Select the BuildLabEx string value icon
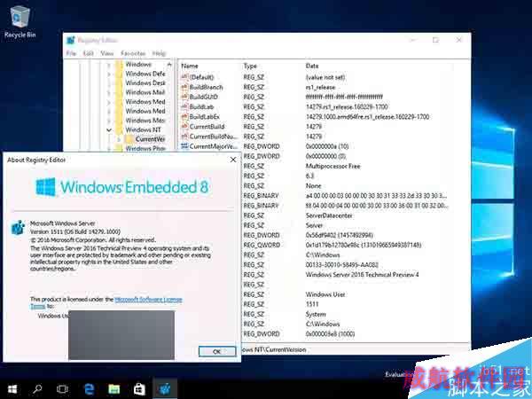This screenshot has height=399, width=532. [x=184, y=116]
